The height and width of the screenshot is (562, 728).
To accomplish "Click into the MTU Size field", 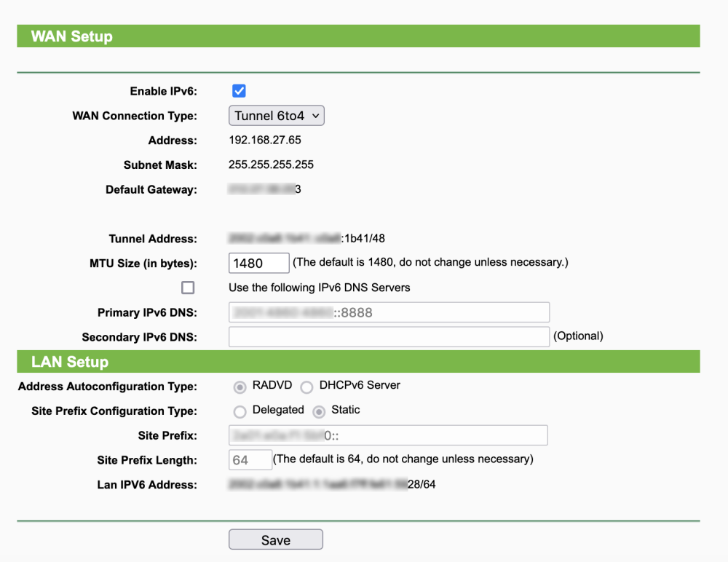I will (259, 263).
